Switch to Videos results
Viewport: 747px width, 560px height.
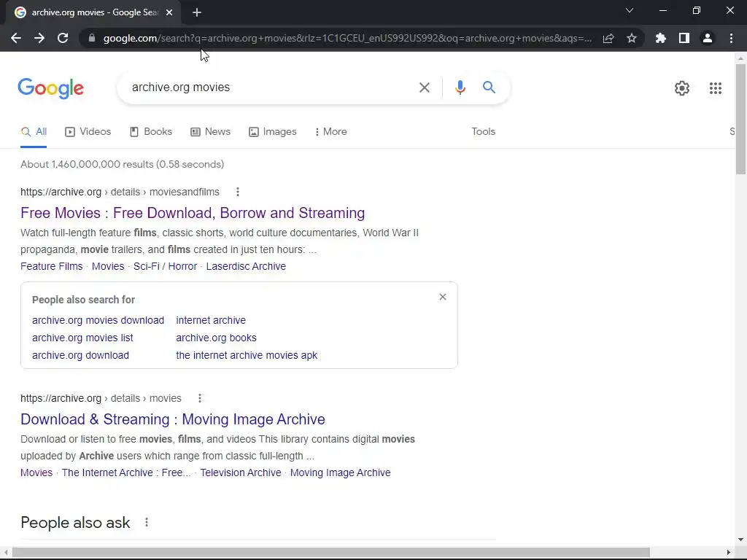tap(88, 132)
